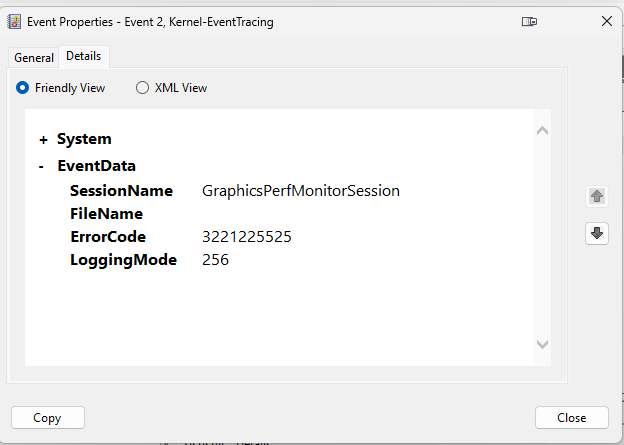Collapse the EventData node
The image size is (624, 445).
pos(41,166)
